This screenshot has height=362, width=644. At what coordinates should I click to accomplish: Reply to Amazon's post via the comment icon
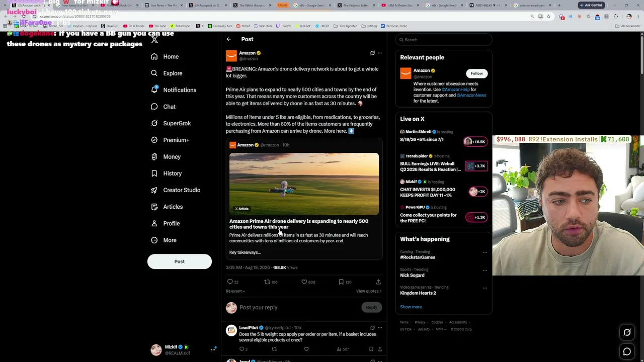230,282
